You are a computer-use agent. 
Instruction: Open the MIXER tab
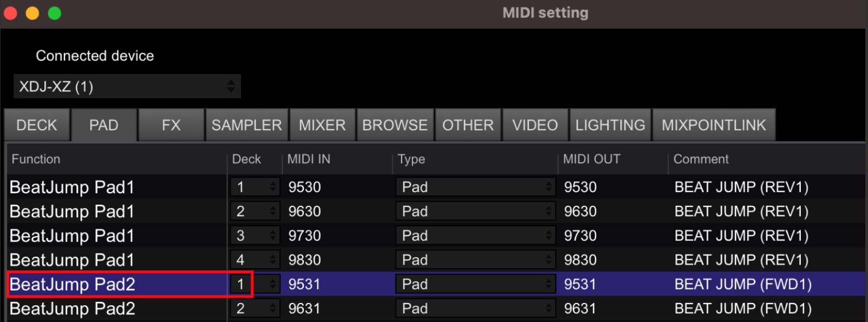tap(322, 124)
